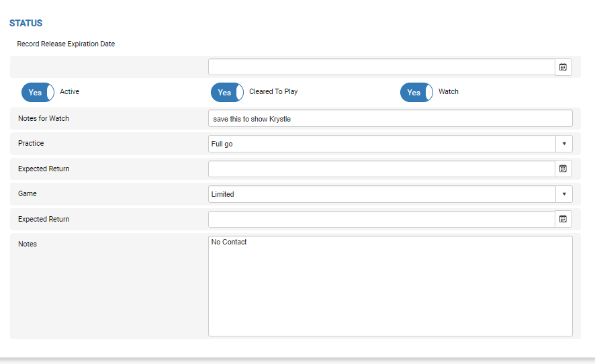
Task: Click the Expected Return date field below Practice
Action: [381, 169]
